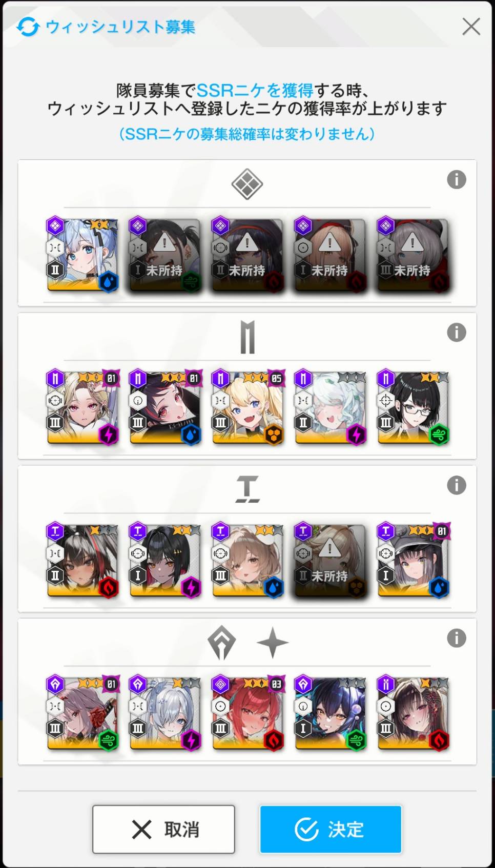Open info for Tetra manufacturer section
Screen dimensions: 495x868
tap(456, 485)
